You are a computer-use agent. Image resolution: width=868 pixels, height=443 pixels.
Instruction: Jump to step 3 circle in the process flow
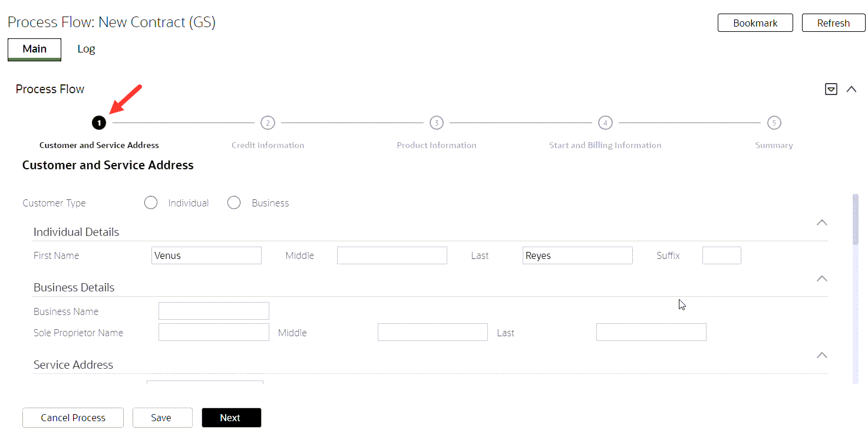(x=436, y=123)
